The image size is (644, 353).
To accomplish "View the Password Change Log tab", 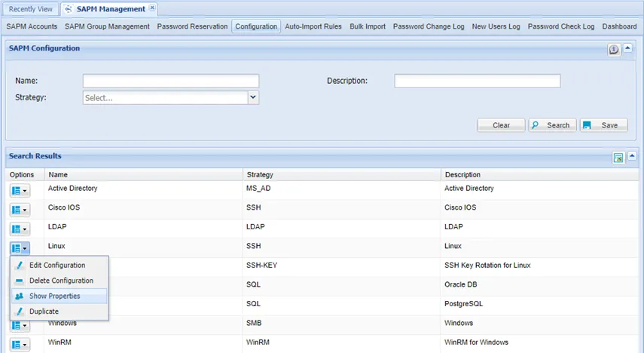I will click(x=429, y=26).
